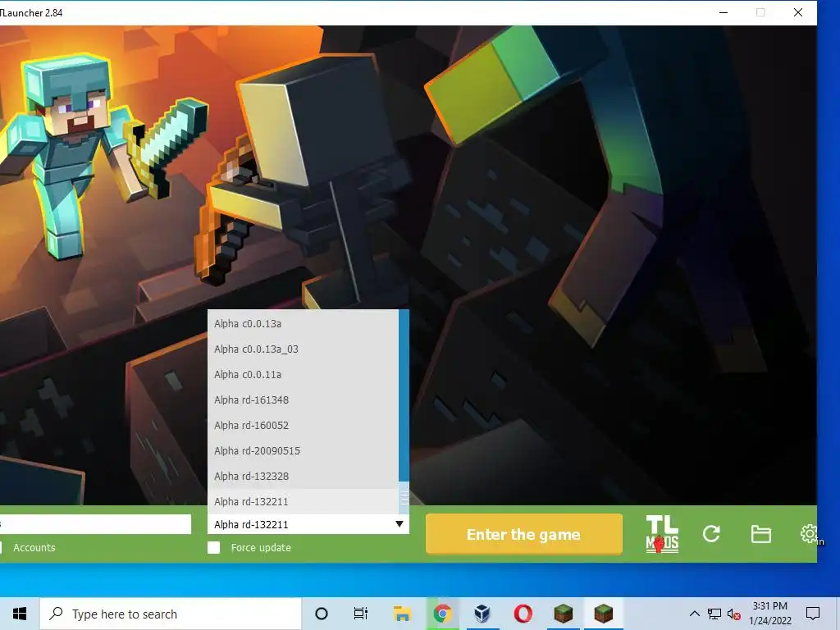Select Alpha c0.0.13a_03 version

pyautogui.click(x=304, y=349)
